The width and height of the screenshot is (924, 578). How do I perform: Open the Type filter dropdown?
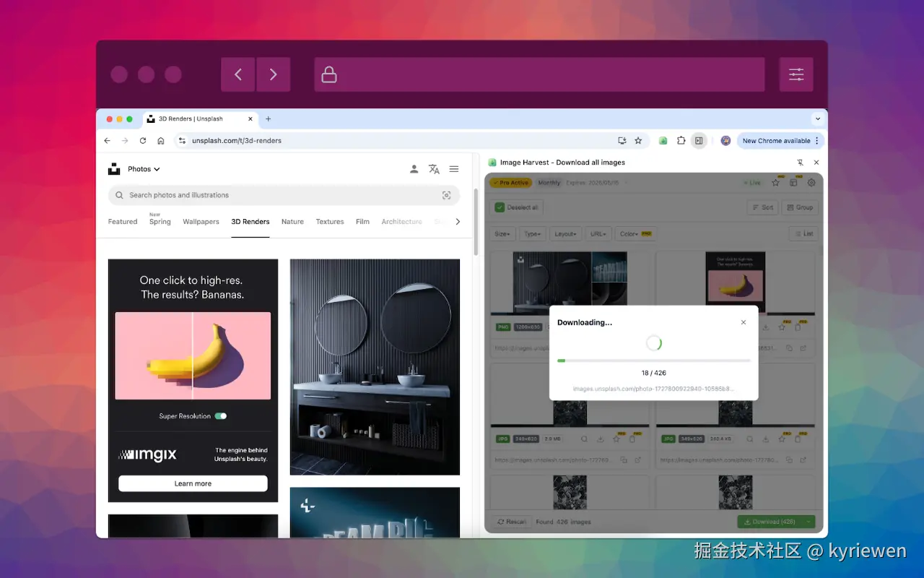click(x=533, y=234)
